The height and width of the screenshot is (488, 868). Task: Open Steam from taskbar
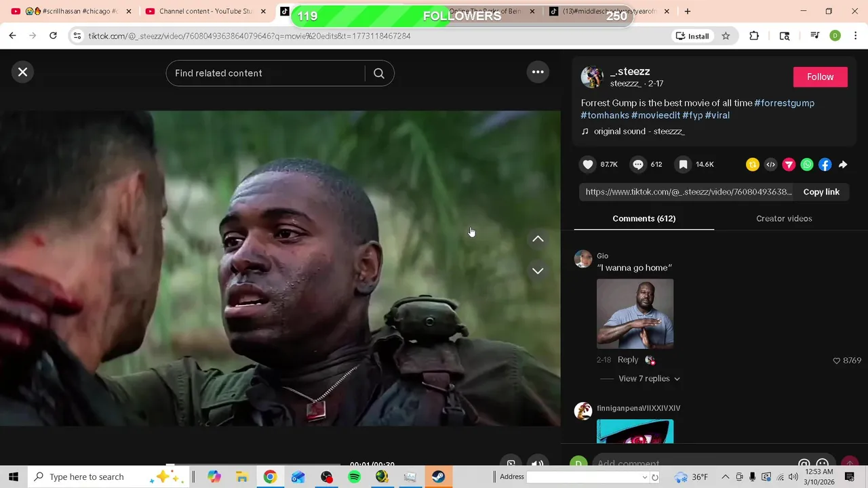coord(438,476)
